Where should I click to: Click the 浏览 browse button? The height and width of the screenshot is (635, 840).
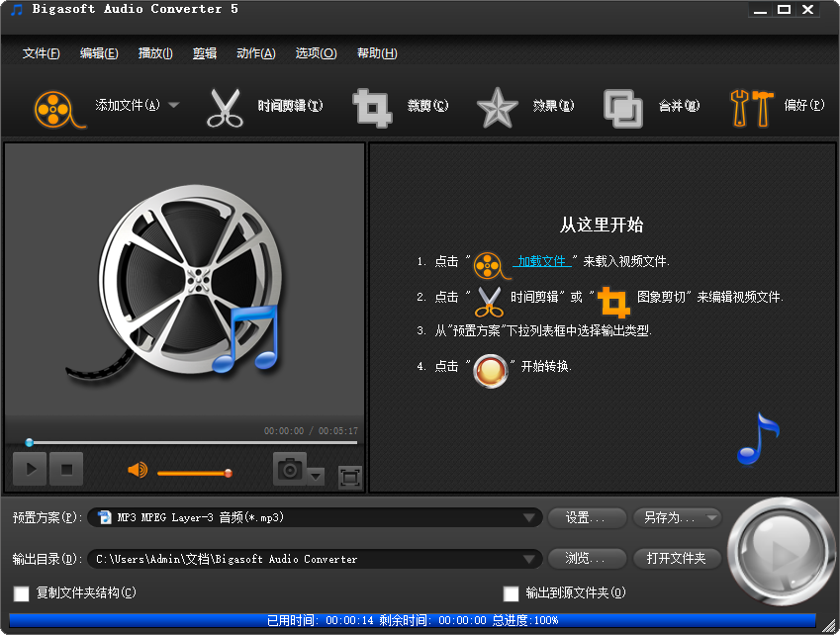tap(586, 558)
